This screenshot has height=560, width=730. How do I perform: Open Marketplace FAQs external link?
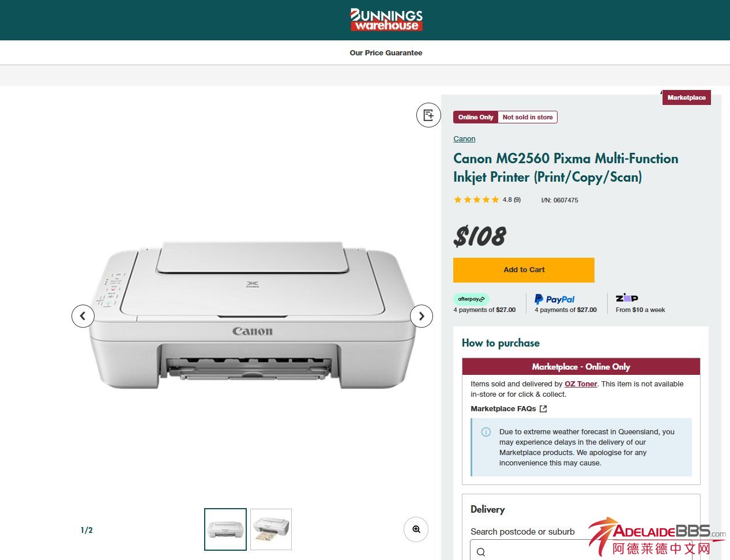(x=509, y=408)
